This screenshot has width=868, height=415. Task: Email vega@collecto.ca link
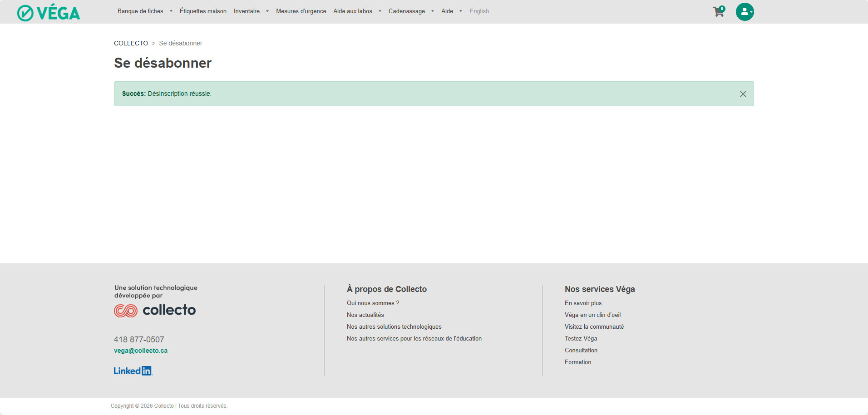click(x=141, y=351)
